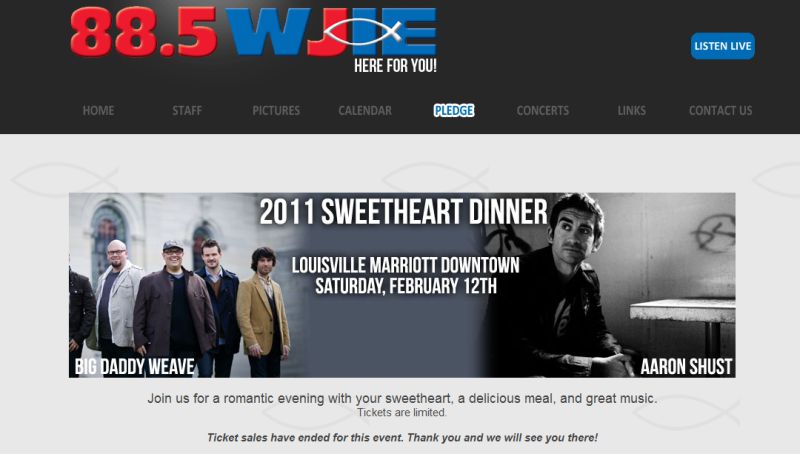The width and height of the screenshot is (800, 454).
Task: Go to the Links page
Action: pyautogui.click(x=632, y=111)
